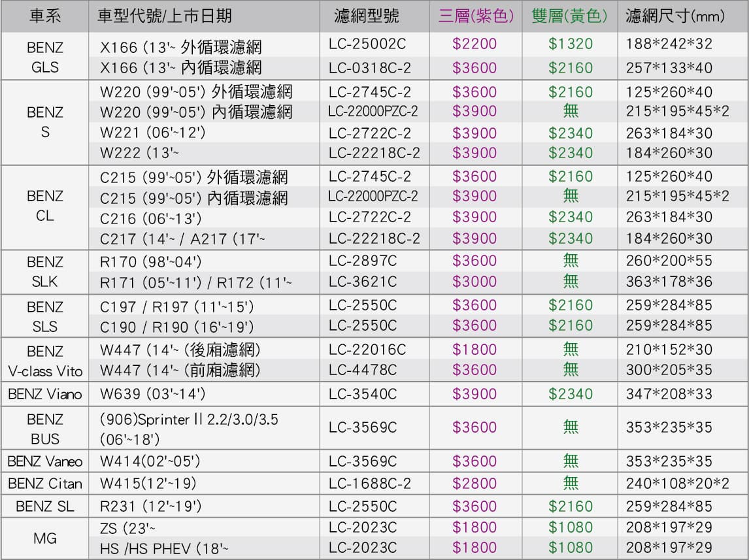Click the 車系 column header

(x=45, y=16)
